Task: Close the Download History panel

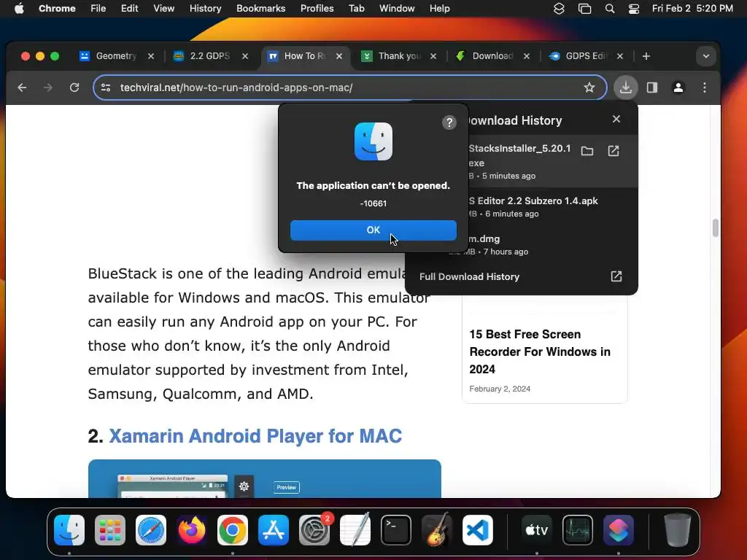Action: tap(616, 119)
